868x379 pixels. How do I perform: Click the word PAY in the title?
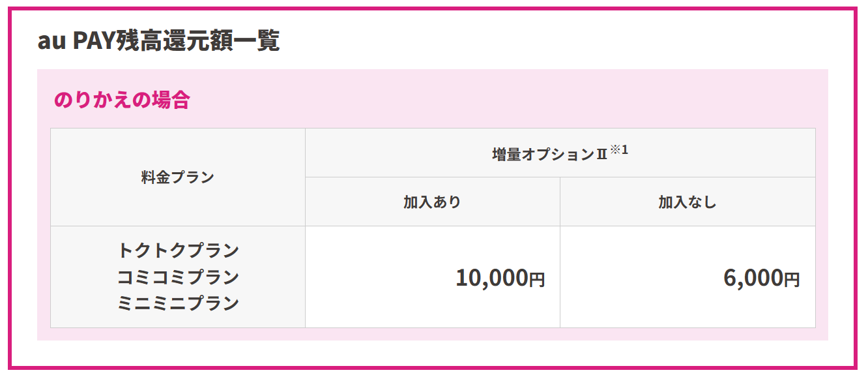coord(94,40)
